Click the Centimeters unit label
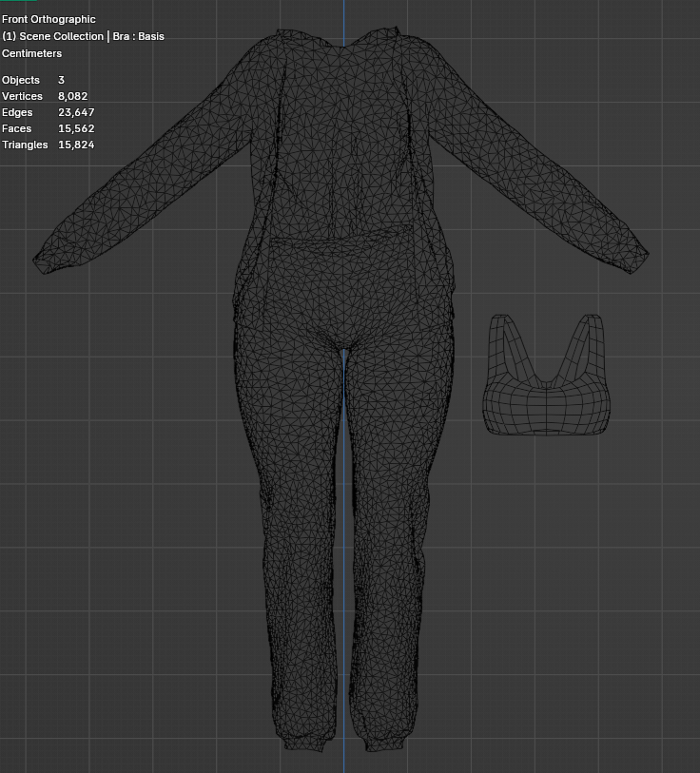Viewport: 700px width, 773px height. point(31,53)
